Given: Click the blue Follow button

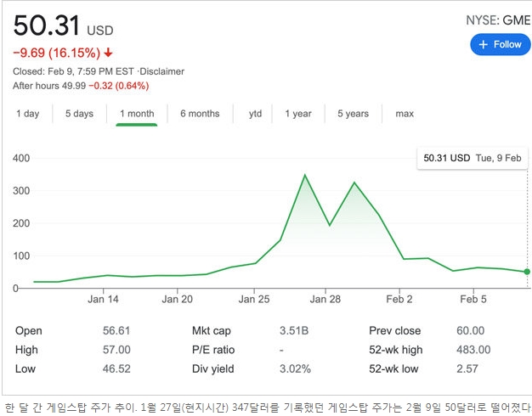Looking at the screenshot, I should (500, 44).
